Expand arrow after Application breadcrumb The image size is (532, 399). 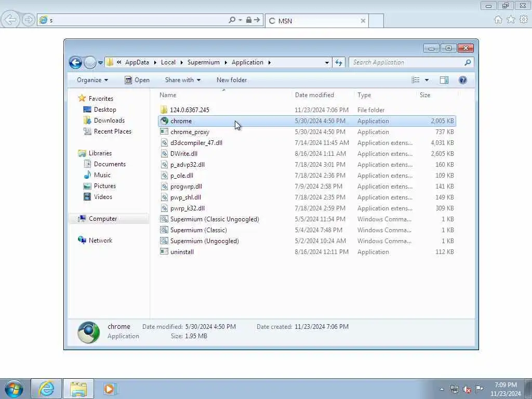[270, 62]
